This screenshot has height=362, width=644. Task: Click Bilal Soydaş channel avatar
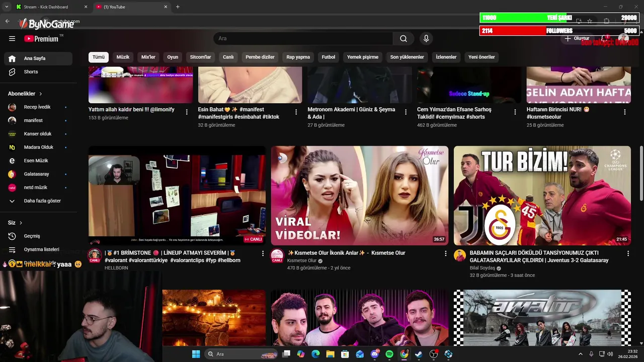click(460, 255)
